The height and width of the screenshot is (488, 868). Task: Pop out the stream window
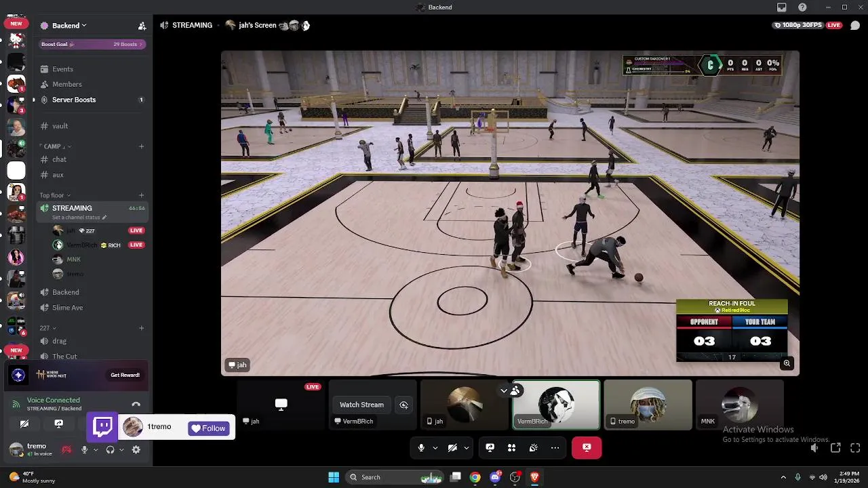835,447
